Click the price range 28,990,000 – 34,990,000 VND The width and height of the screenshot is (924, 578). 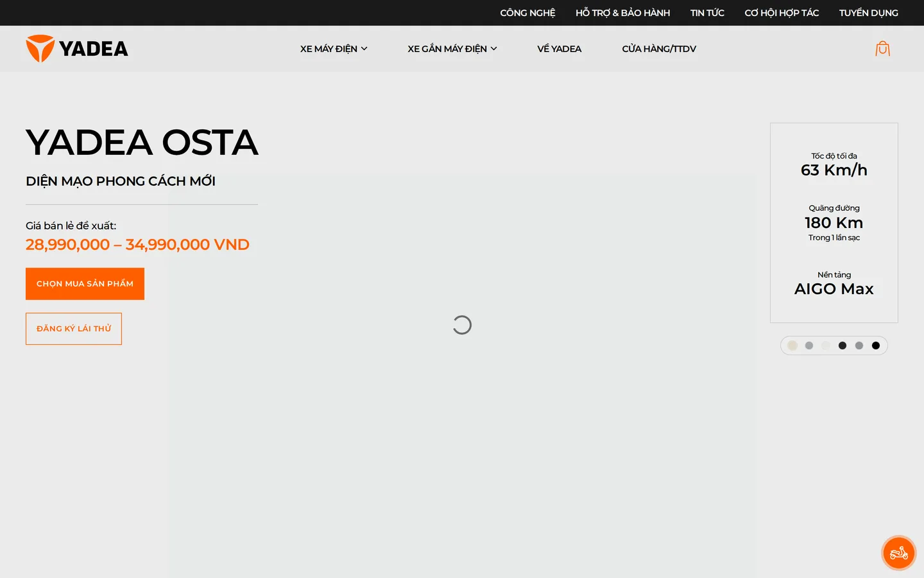137,245
